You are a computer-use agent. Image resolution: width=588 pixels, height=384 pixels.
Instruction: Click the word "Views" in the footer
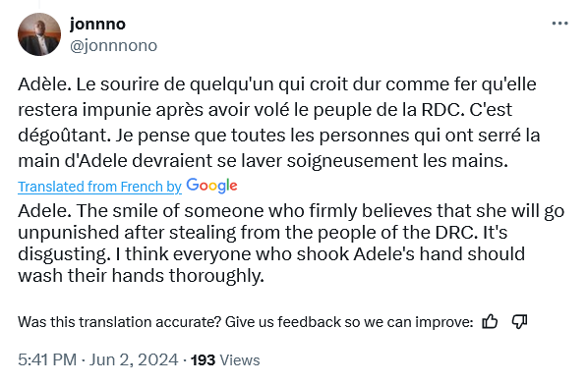coord(240,360)
